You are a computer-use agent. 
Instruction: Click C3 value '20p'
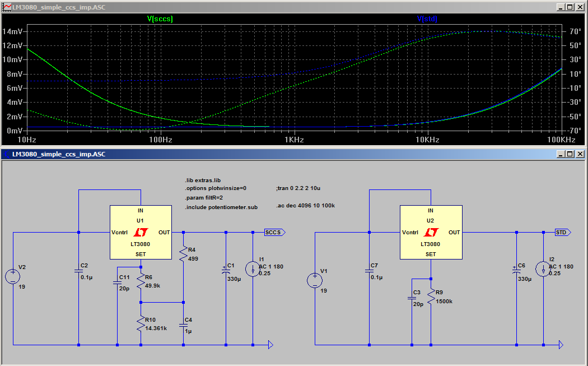click(x=418, y=304)
